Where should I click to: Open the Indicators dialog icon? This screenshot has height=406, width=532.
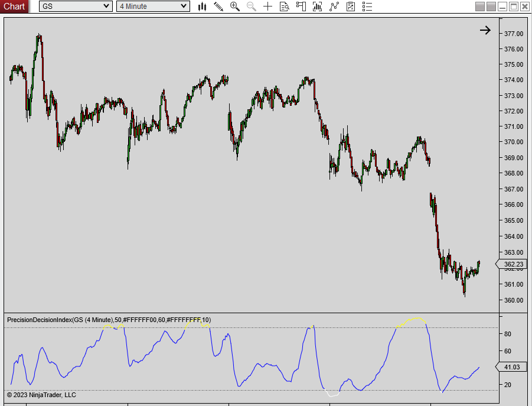tap(317, 7)
